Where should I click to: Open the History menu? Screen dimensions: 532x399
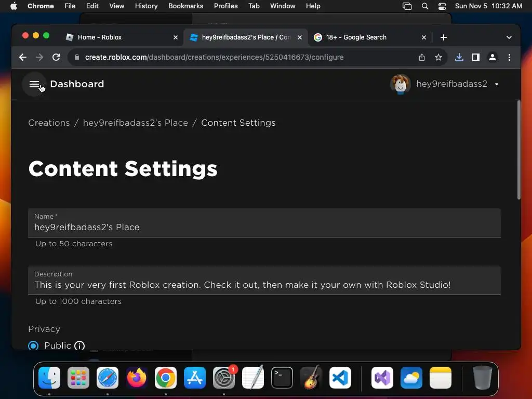[x=146, y=6]
